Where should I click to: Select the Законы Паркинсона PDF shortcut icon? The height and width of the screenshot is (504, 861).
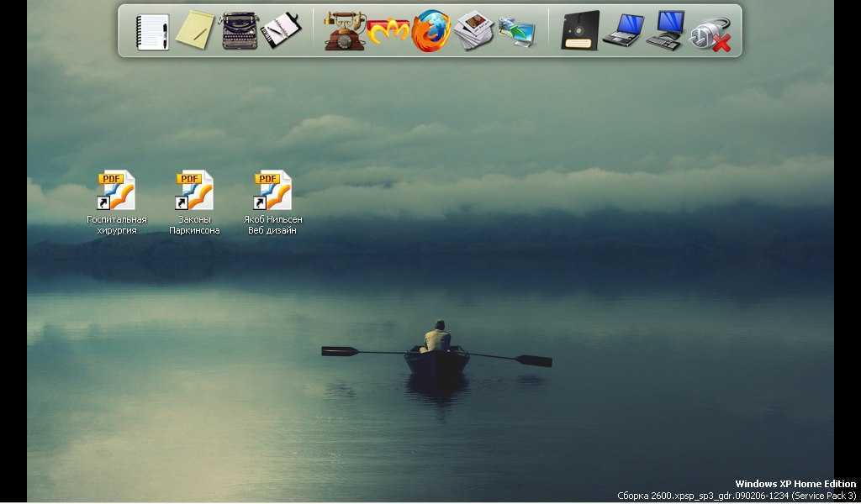click(194, 190)
